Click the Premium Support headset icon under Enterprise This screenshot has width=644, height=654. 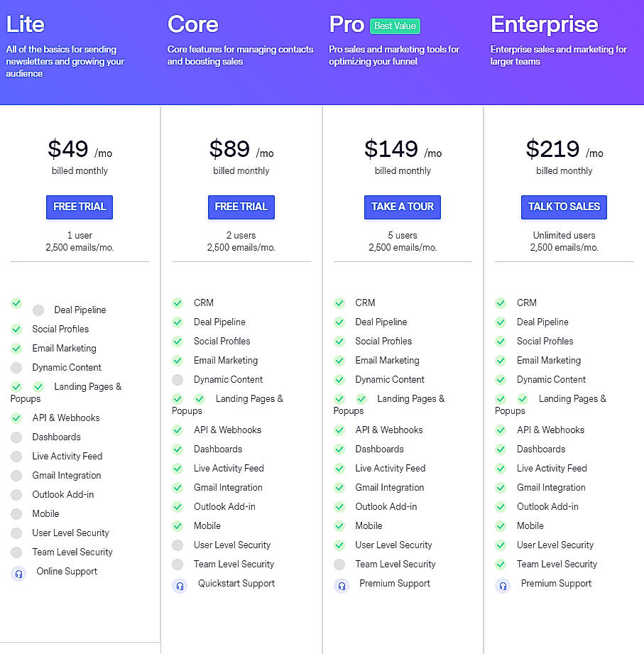pos(503,584)
